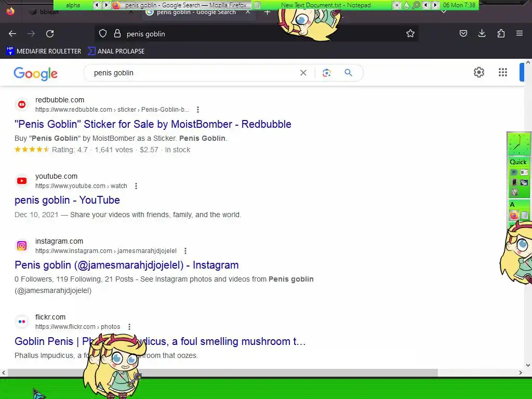Screen dimensions: 532x399
Task: Open the Redbubble sticker result title
Action: tap(153, 124)
